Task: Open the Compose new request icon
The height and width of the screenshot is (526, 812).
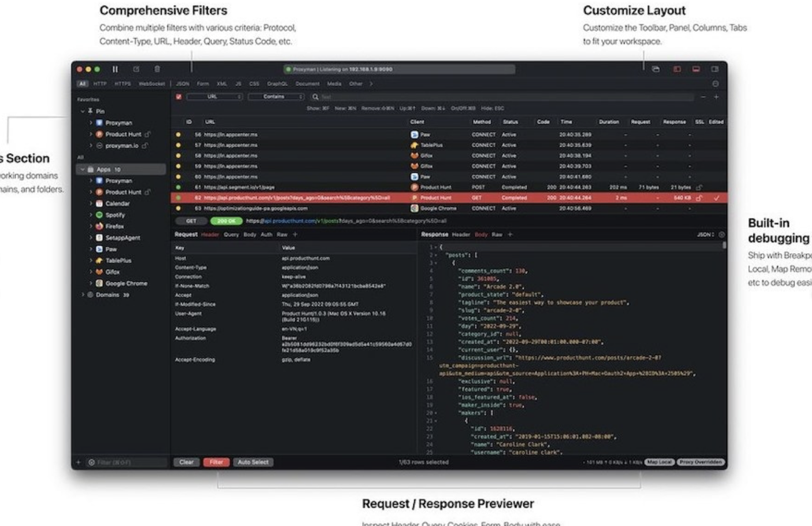Action: pyautogui.click(x=136, y=69)
